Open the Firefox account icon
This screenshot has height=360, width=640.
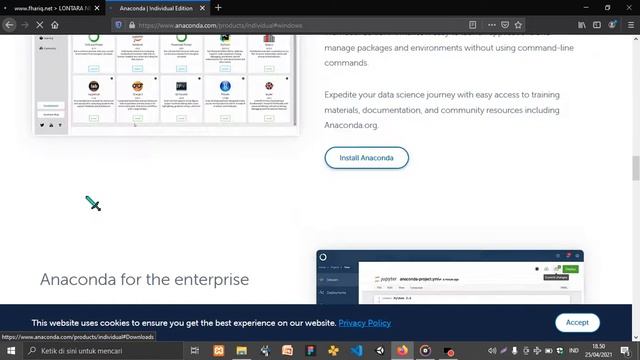(612, 25)
